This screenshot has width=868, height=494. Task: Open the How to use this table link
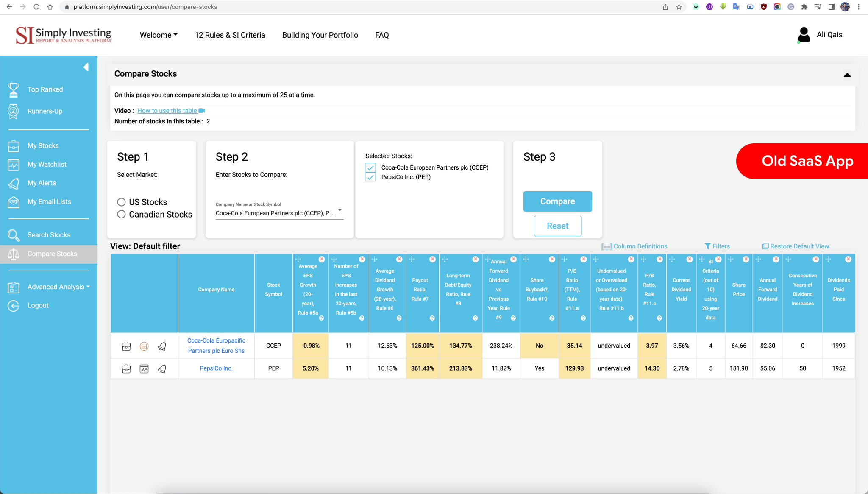167,111
